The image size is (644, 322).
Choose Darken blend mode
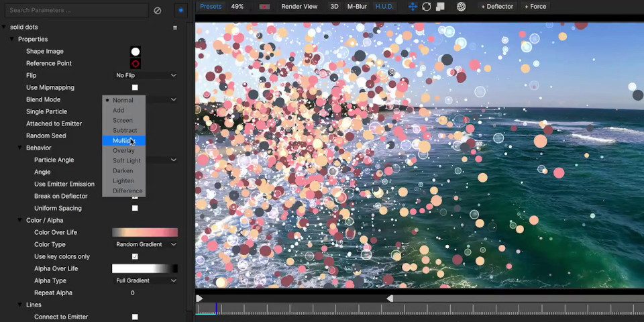(123, 170)
